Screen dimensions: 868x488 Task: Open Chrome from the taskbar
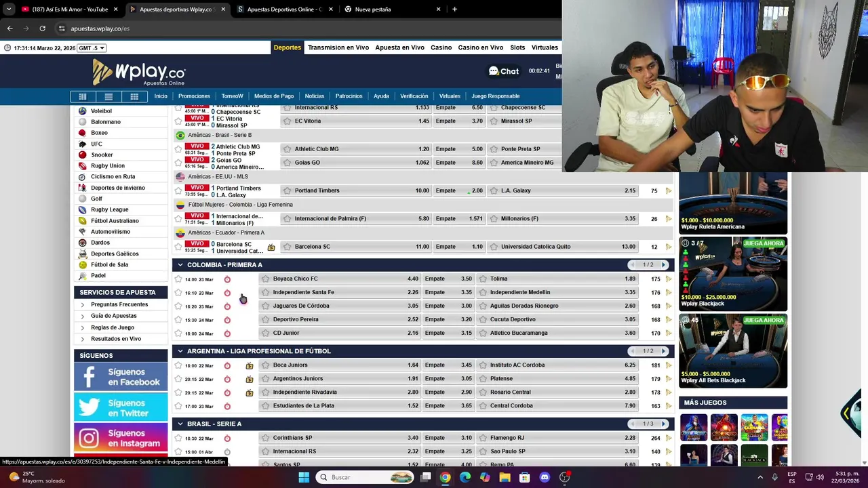pos(445,477)
